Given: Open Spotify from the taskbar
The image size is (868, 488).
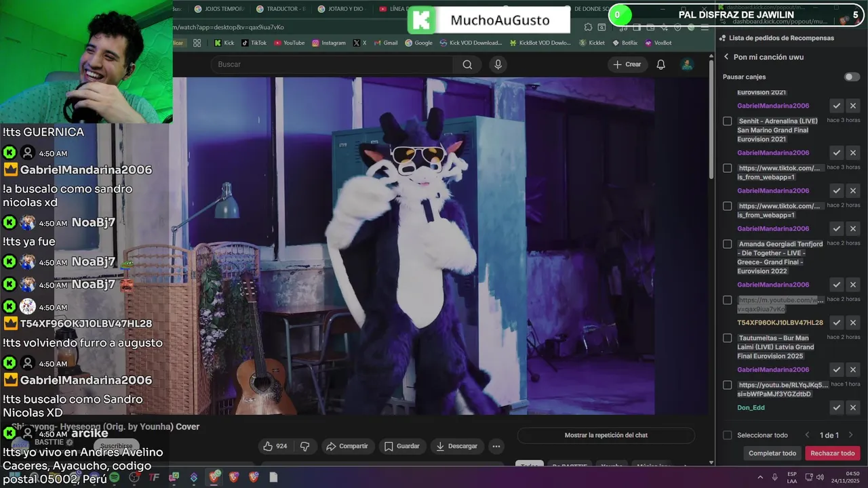Looking at the screenshot, I should coord(115,477).
